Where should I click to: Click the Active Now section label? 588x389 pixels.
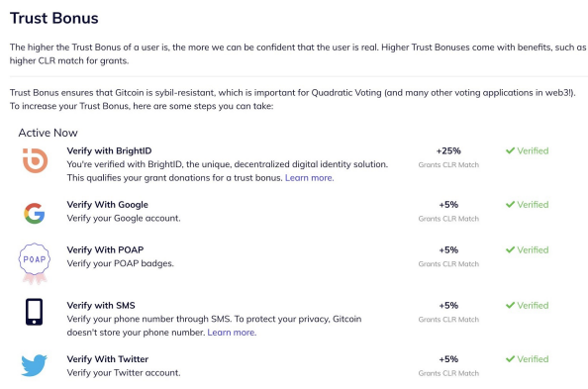pos(48,133)
